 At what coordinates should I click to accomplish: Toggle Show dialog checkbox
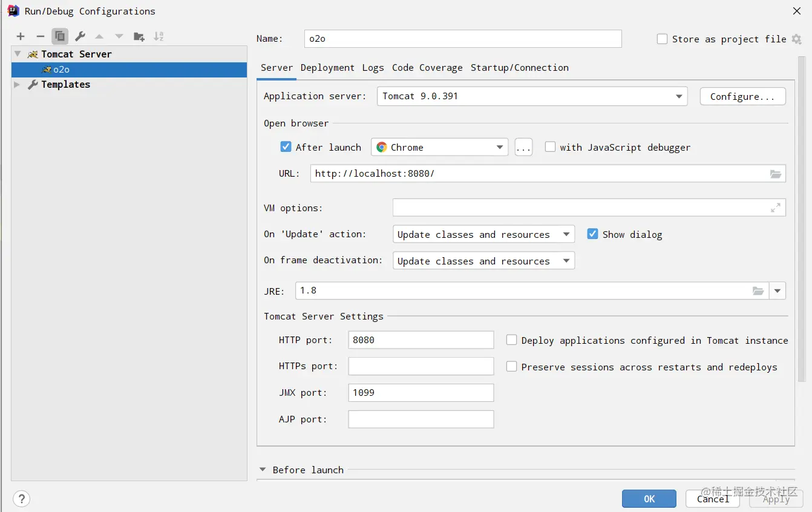593,234
